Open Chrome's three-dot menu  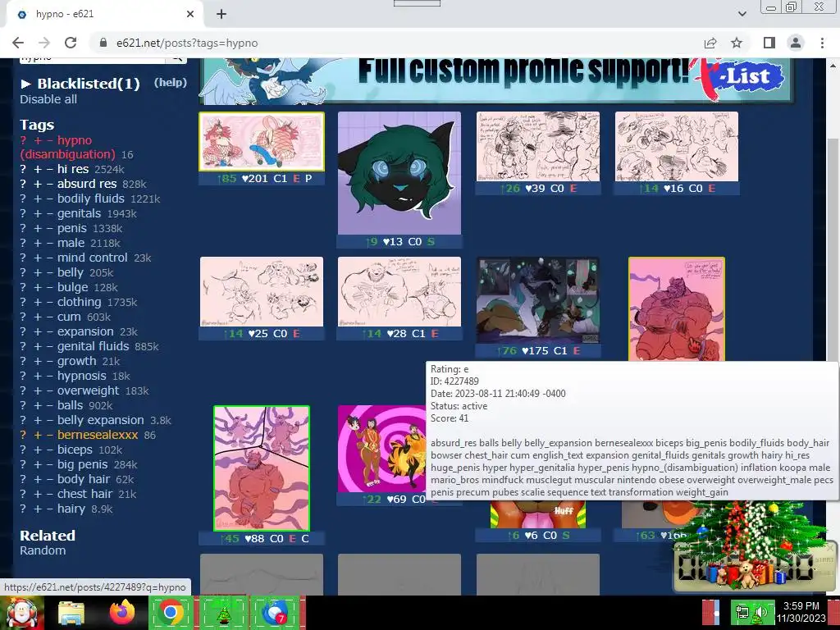coord(822,43)
